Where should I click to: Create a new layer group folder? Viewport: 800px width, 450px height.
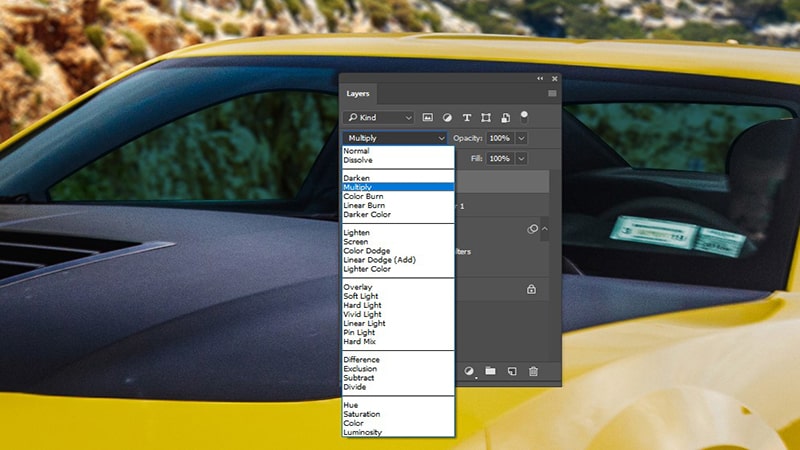click(x=490, y=371)
